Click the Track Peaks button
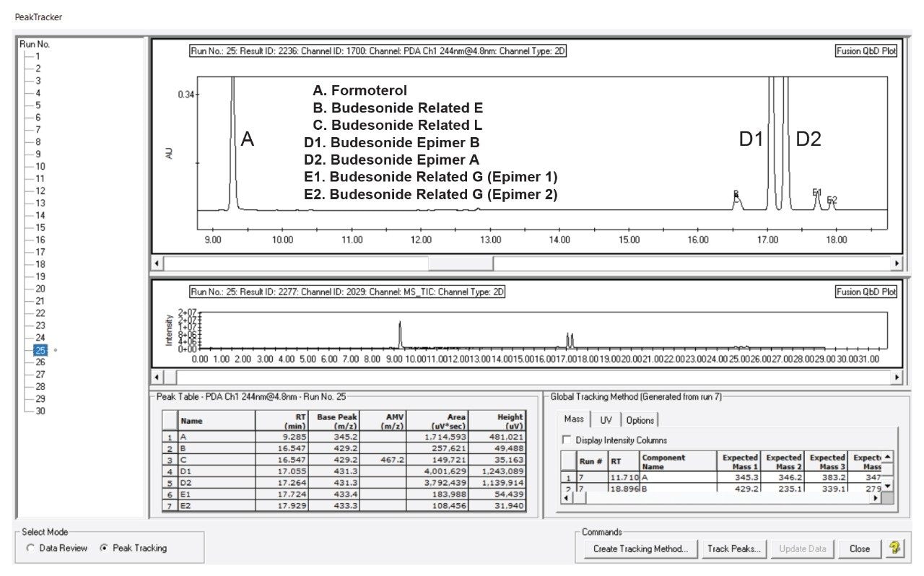Viewport: 924px width, 576px height. click(734, 549)
